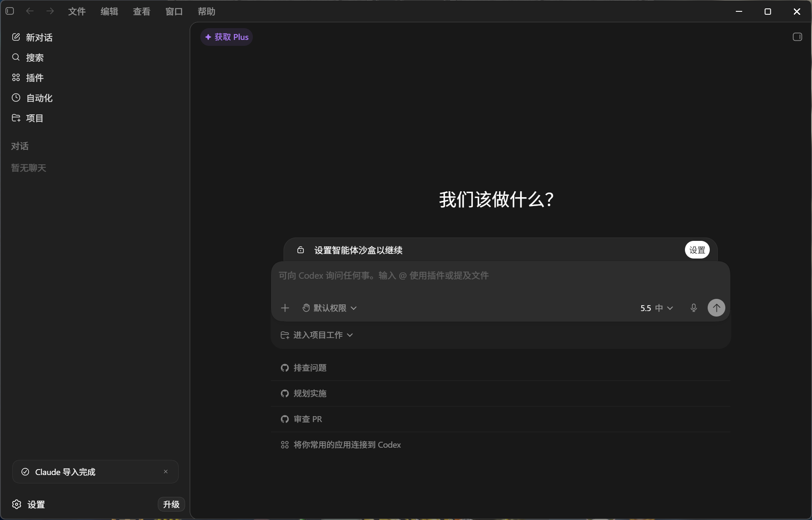The image size is (812, 520).
Task: Click 设置 button in the sandbox banner
Action: tap(697, 250)
